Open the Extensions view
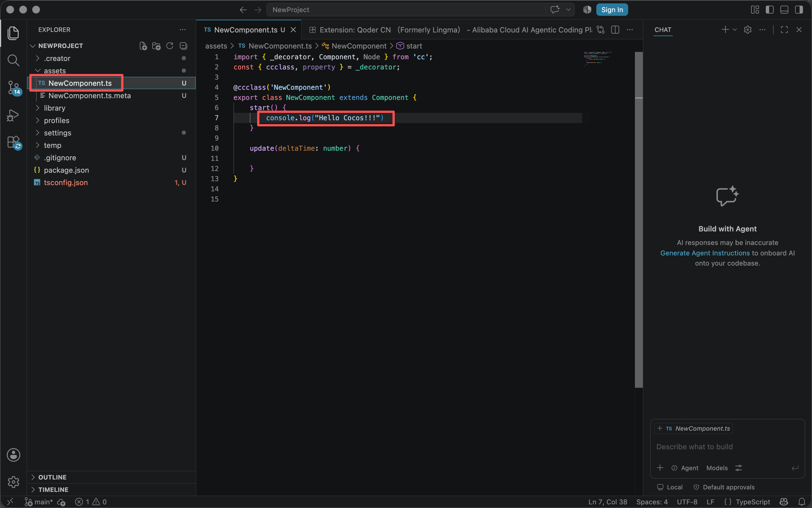812x508 pixels. 14,143
